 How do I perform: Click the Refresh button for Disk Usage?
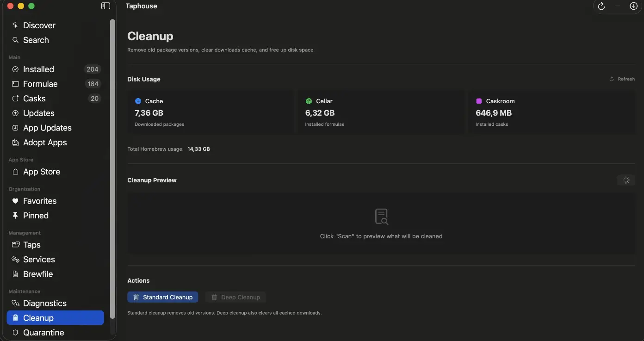(622, 79)
